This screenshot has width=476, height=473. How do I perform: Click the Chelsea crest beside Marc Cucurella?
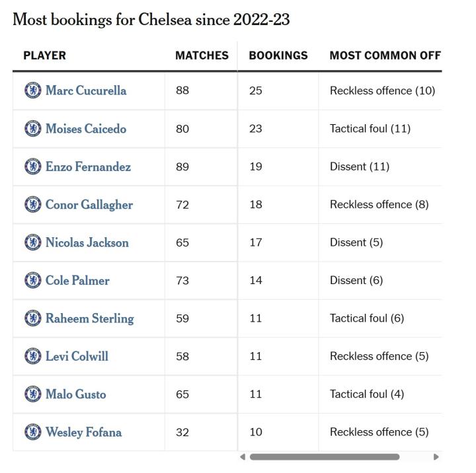(32, 91)
